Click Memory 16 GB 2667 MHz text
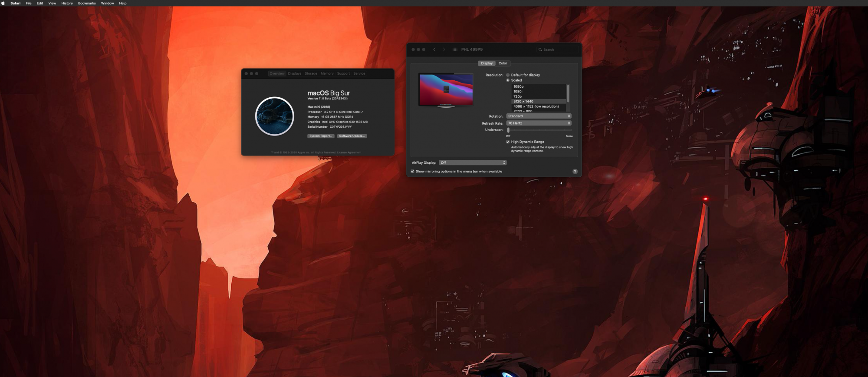Viewport: 868px width, 377px height. [x=330, y=117]
